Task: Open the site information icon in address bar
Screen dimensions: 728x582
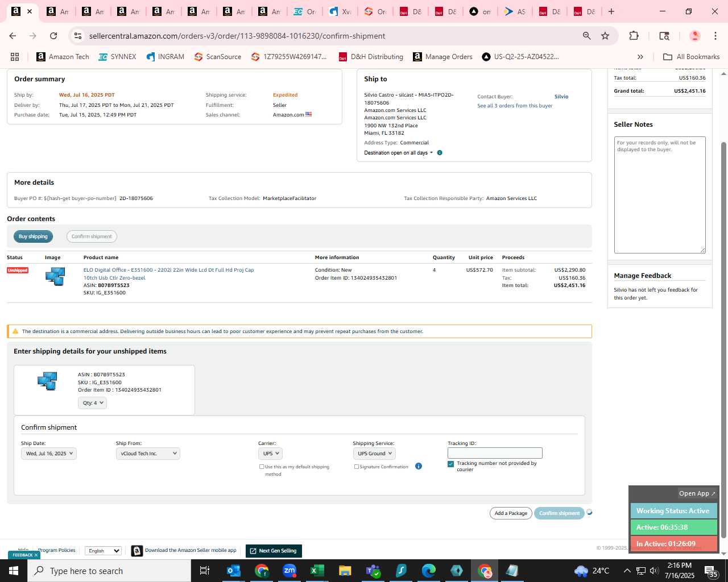Action: click(78, 36)
